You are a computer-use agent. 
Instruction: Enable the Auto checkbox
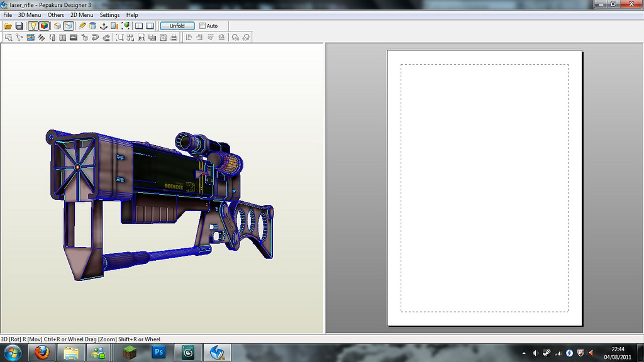coord(203,26)
